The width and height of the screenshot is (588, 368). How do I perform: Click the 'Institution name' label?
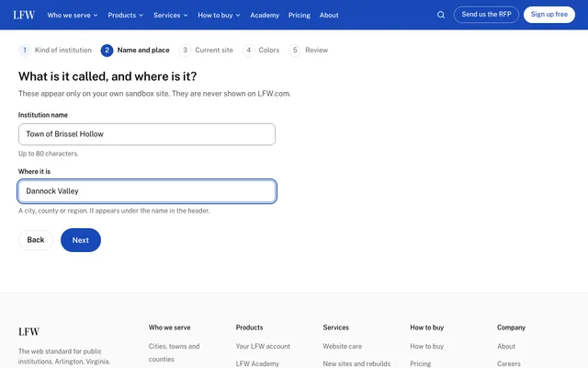click(x=43, y=115)
